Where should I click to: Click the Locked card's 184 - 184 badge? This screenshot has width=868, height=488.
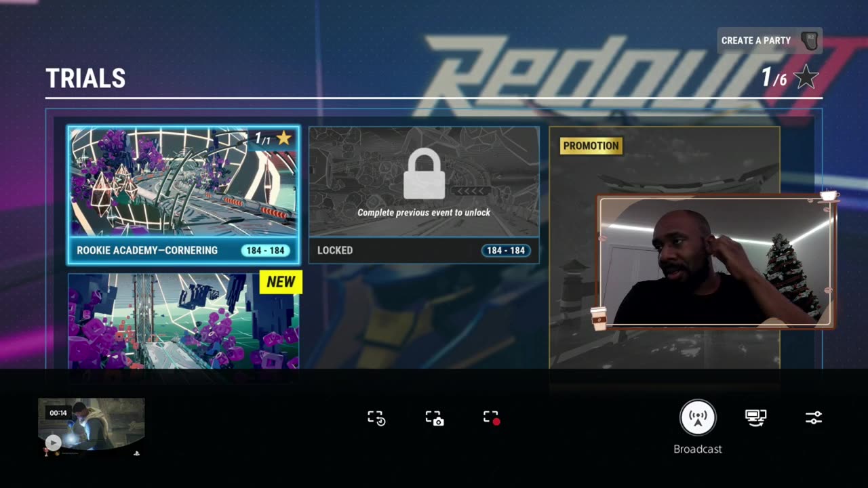[506, 251]
